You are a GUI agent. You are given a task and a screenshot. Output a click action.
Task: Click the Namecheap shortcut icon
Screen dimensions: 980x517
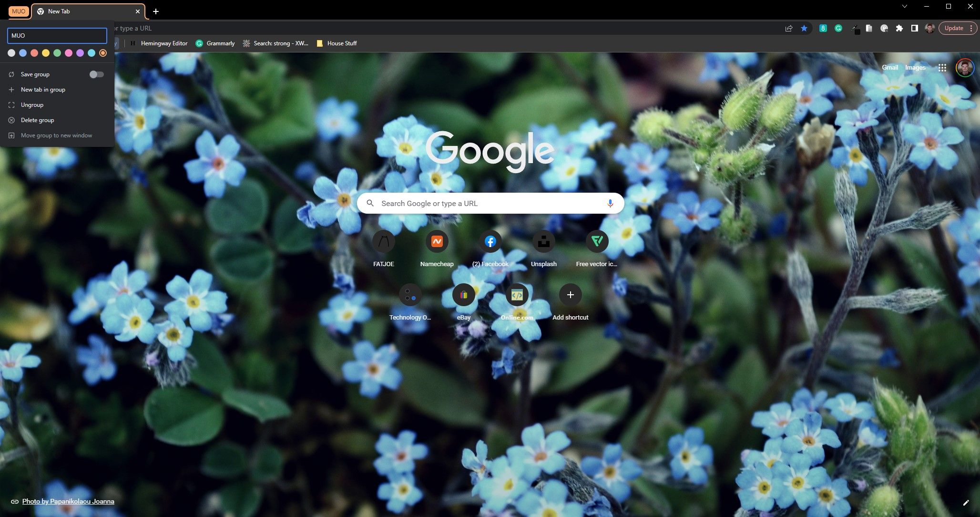point(436,241)
